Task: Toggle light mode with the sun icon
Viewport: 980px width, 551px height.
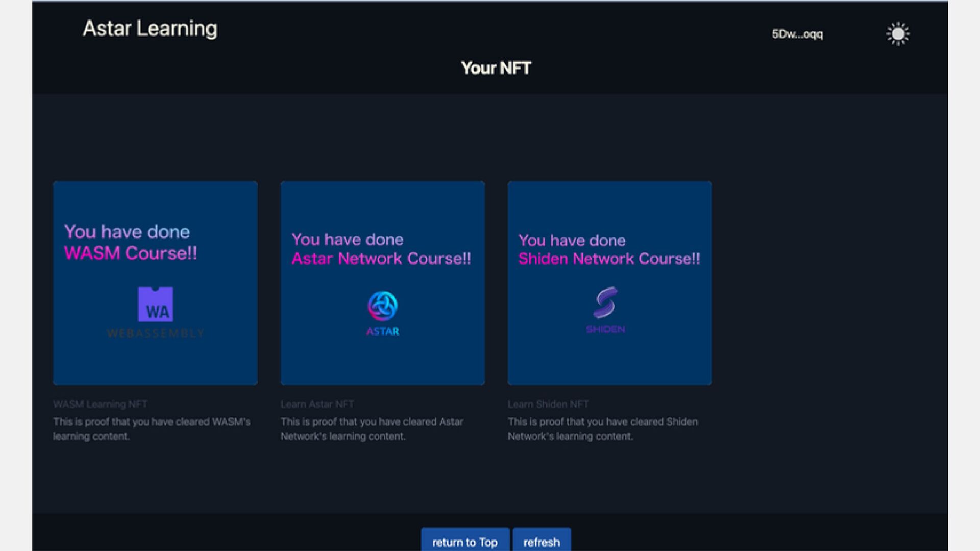Action: [x=898, y=34]
